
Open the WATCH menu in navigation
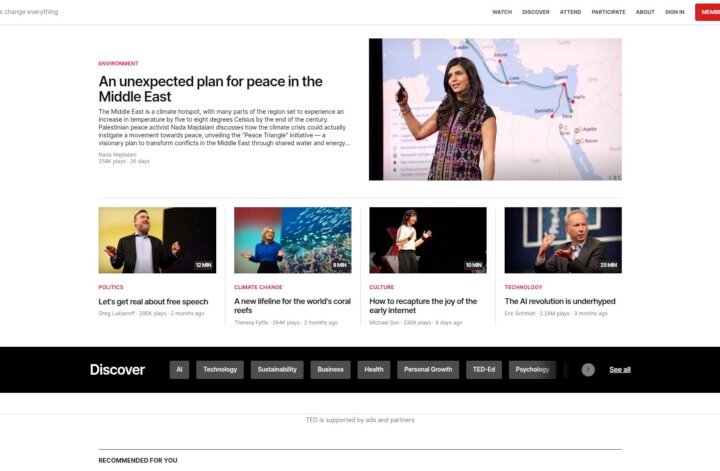(x=502, y=12)
